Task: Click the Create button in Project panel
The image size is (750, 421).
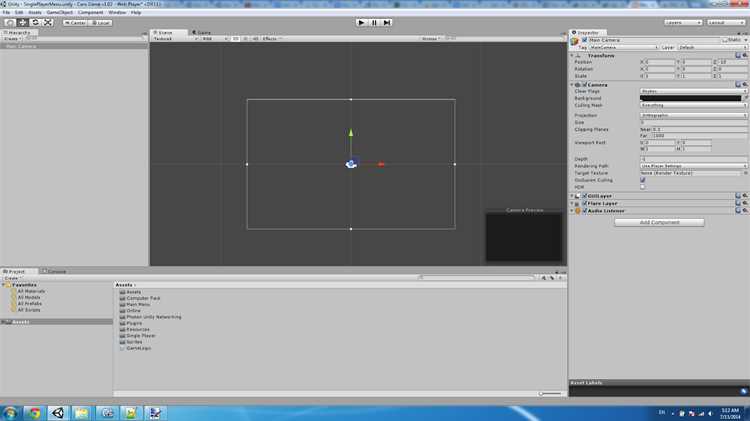Action: tap(12, 278)
